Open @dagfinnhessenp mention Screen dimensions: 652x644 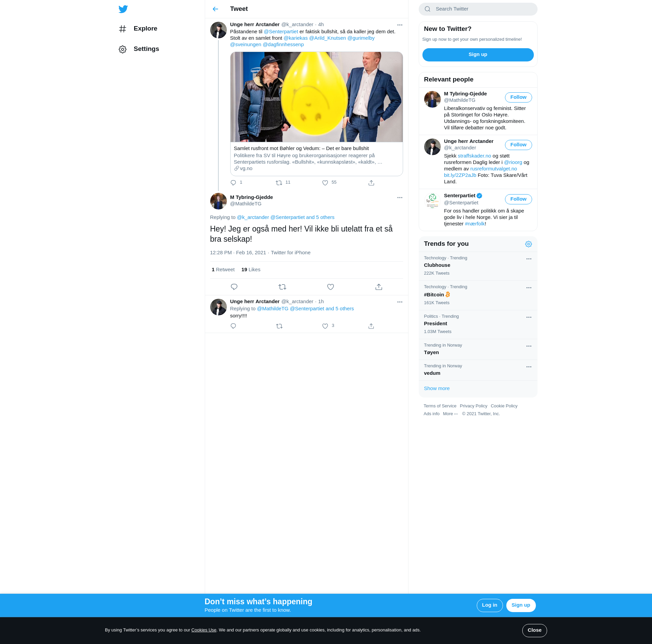tap(283, 44)
